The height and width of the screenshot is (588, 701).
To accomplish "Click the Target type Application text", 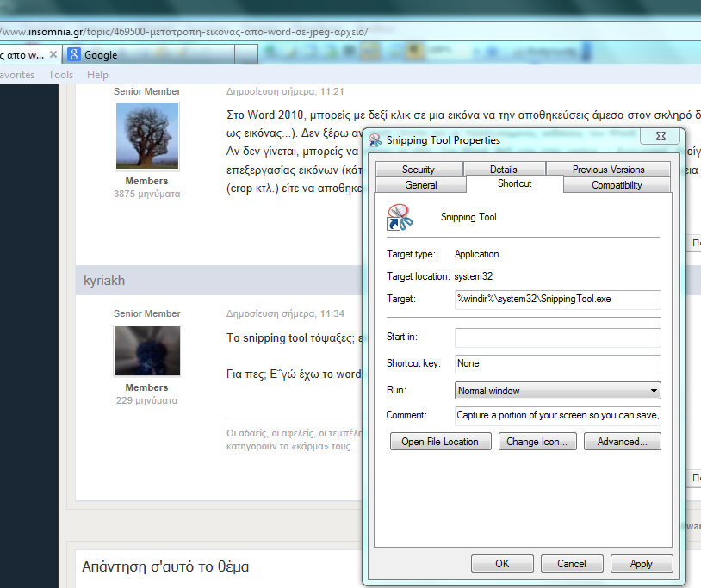I will 476,254.
